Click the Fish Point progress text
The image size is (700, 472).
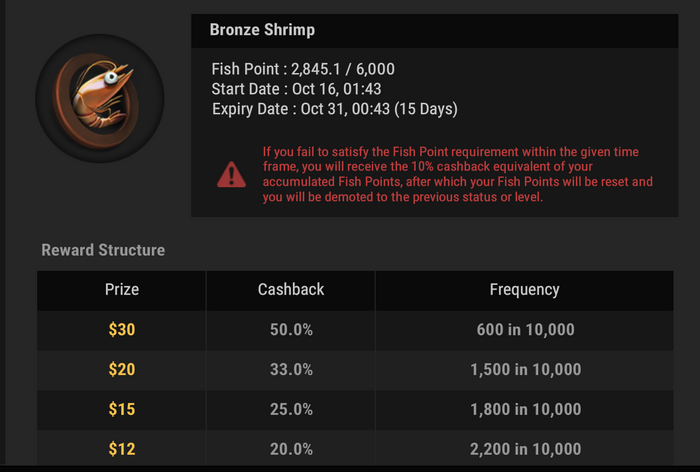(303, 69)
